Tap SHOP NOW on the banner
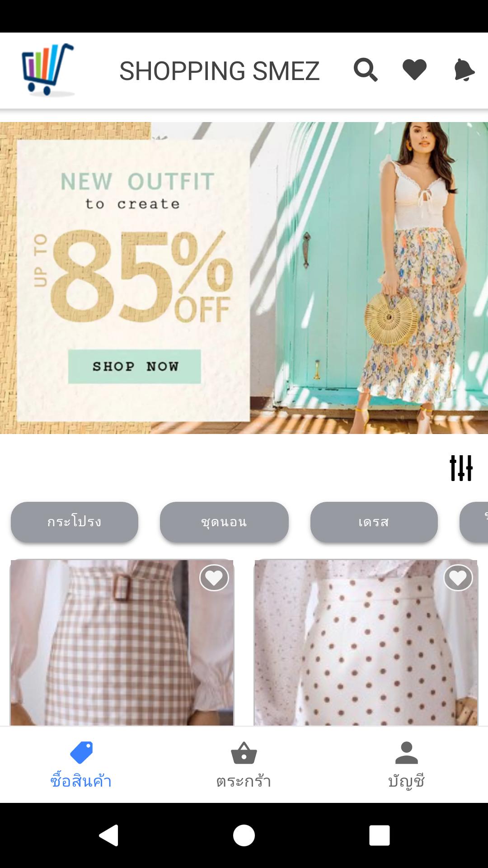This screenshot has height=868, width=488. tap(135, 366)
